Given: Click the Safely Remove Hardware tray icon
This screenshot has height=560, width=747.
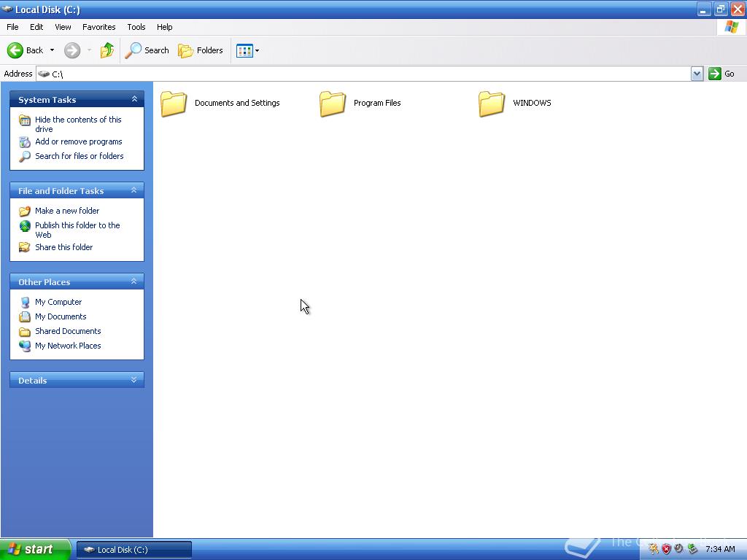Looking at the screenshot, I should point(692,549).
